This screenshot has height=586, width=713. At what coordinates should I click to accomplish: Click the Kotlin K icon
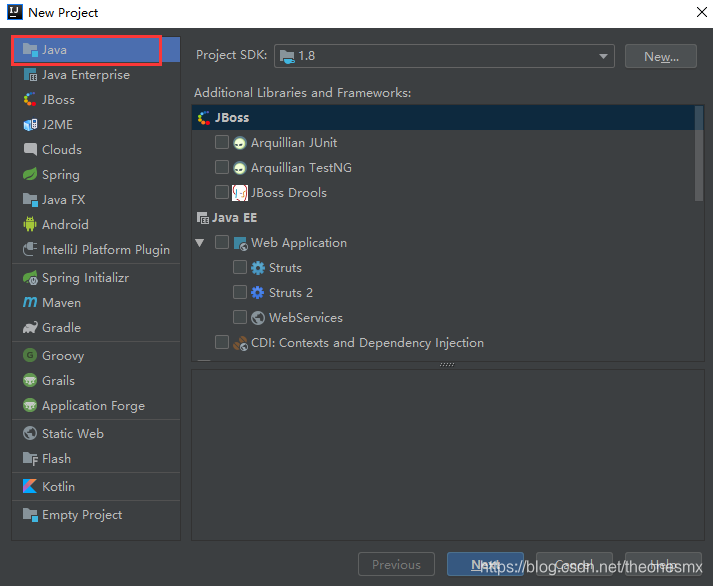pyautogui.click(x=30, y=486)
